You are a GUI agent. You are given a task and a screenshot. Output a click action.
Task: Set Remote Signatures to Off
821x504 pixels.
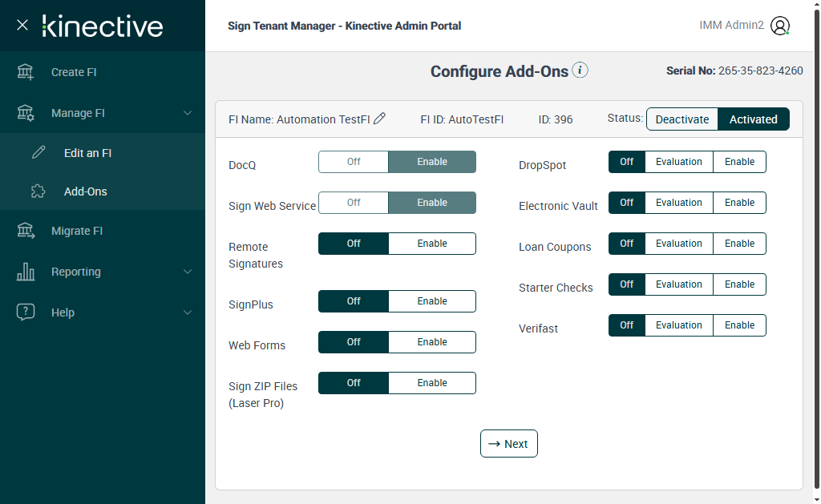tap(354, 244)
